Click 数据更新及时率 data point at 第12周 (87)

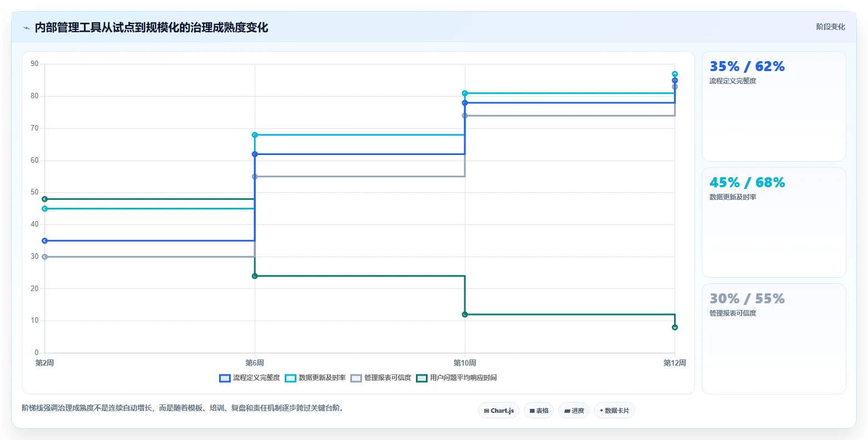coord(675,74)
